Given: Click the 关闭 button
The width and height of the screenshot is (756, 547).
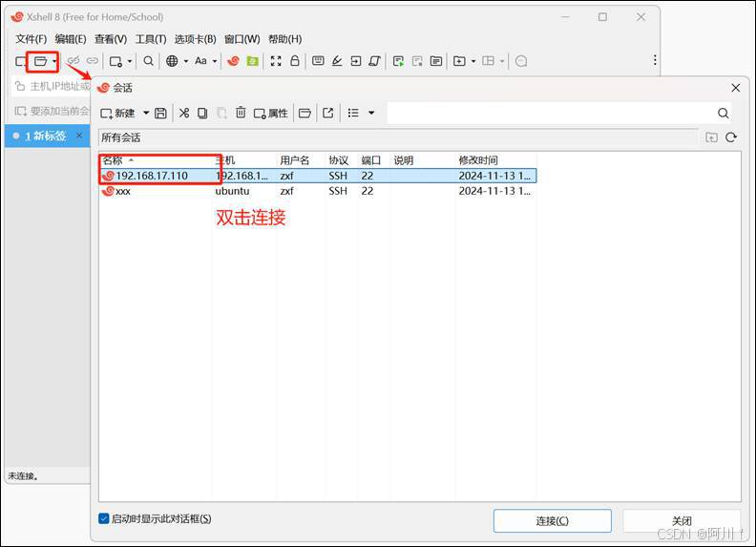Looking at the screenshot, I should [682, 521].
